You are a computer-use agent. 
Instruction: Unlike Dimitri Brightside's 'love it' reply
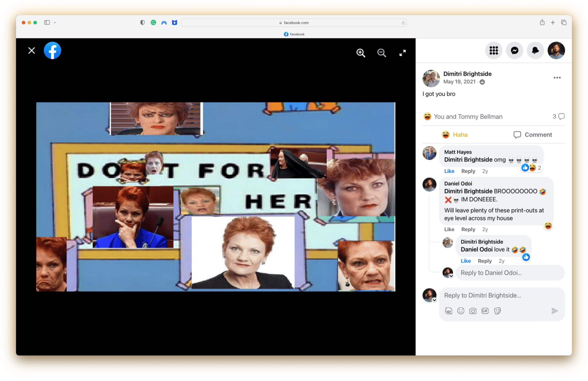click(466, 261)
